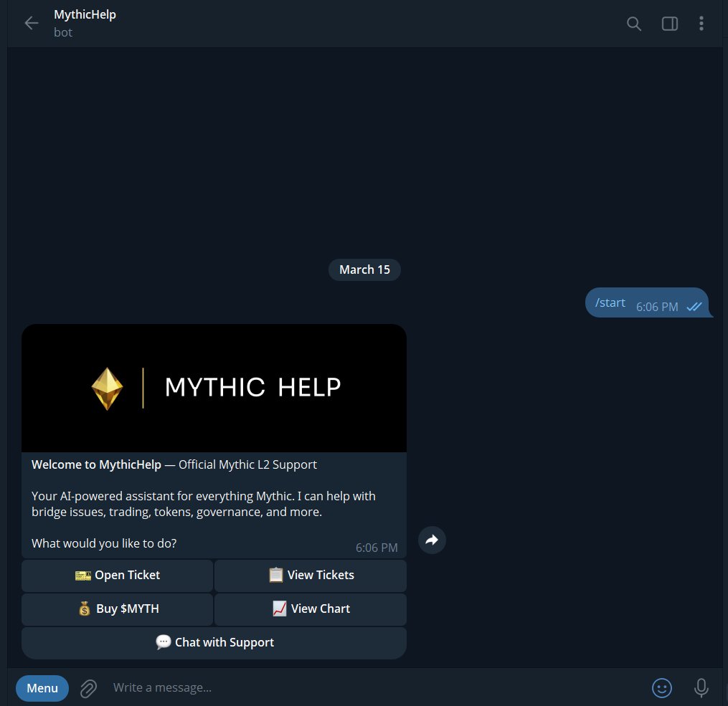Click the Open Ticket inline button
The width and height of the screenshot is (728, 706).
tap(117, 575)
